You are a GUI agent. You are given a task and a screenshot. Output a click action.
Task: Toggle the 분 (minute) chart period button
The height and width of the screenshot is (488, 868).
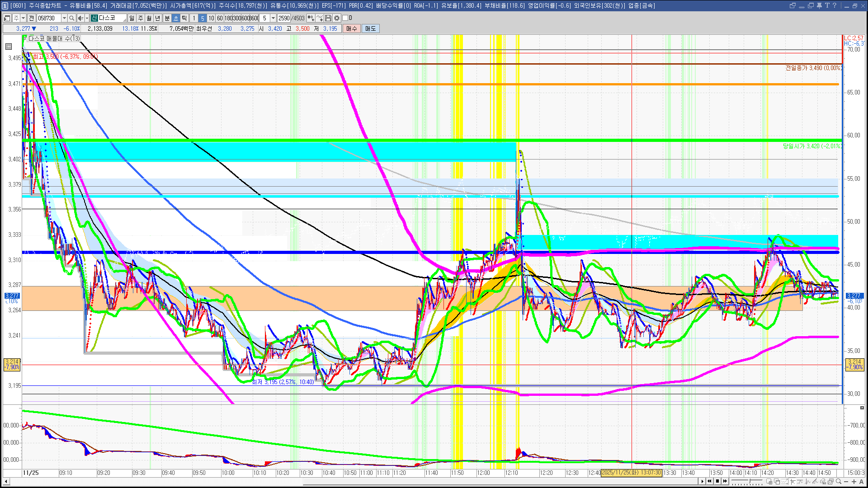(x=167, y=18)
